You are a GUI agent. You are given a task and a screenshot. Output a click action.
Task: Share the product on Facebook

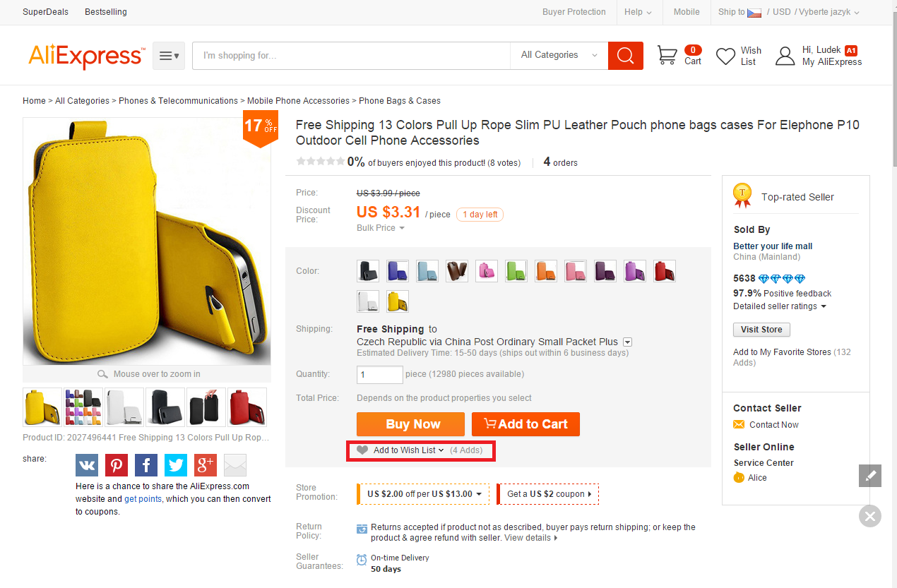pyautogui.click(x=146, y=465)
